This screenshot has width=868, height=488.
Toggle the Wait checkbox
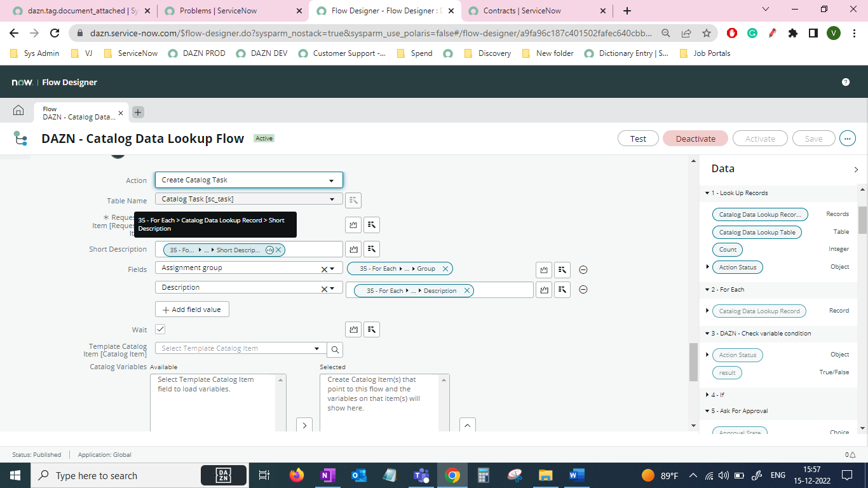160,329
